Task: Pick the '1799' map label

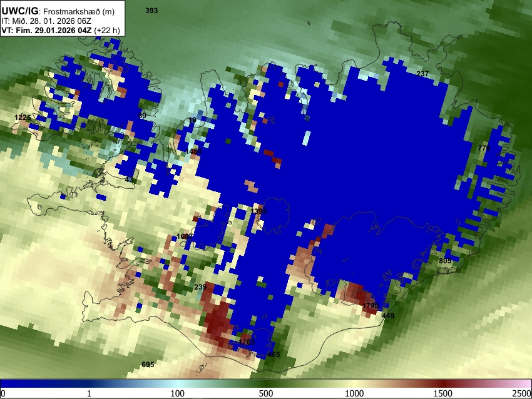Action: point(371,306)
